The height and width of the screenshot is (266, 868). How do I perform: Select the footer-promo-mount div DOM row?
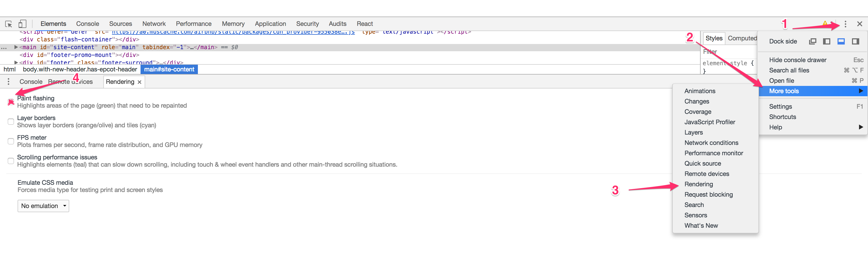pos(80,55)
